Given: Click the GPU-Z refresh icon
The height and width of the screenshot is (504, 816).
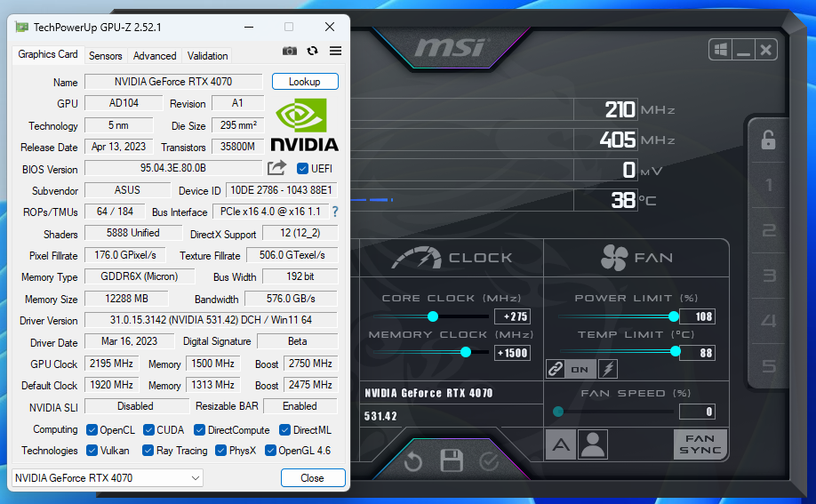Looking at the screenshot, I should (x=312, y=51).
